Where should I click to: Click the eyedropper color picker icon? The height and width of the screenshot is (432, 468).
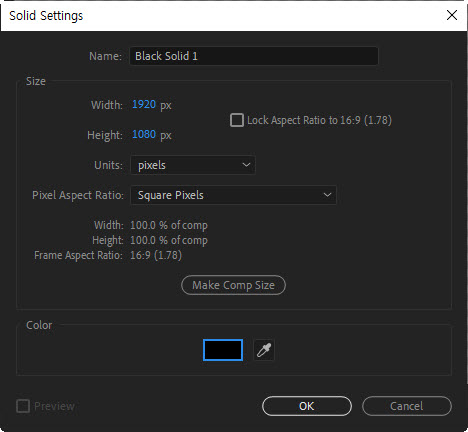[x=264, y=350]
